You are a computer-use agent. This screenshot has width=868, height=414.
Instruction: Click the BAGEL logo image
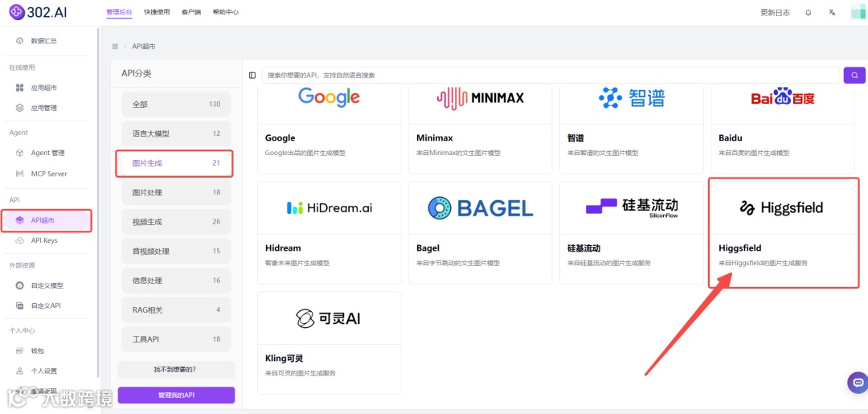coord(480,208)
